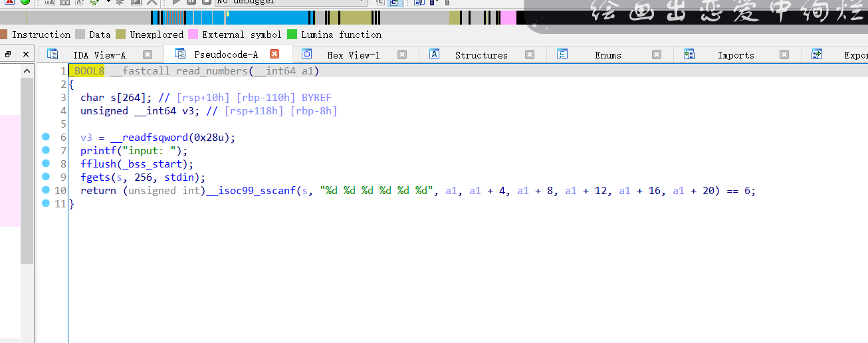This screenshot has height=343, width=868.
Task: Open the Enums tab
Action: point(608,55)
